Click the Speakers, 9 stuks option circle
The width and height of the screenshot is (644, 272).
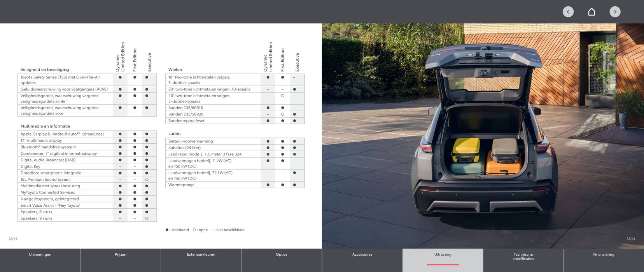tap(147, 218)
